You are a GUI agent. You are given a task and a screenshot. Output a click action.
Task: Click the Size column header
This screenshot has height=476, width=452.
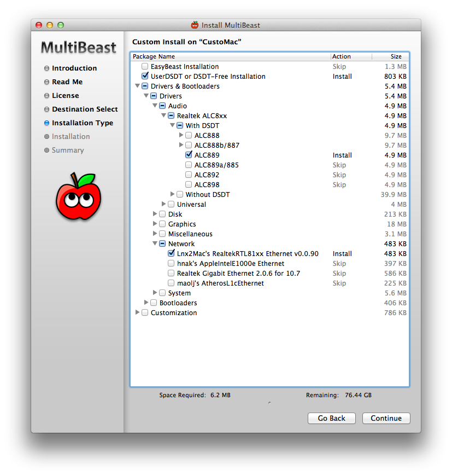point(390,56)
